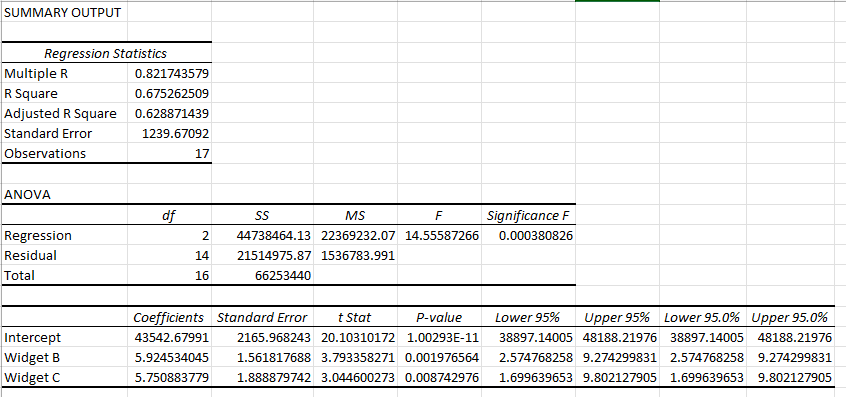Select Widget B standard error 1.561817688
Screen dimensions: 846x397
262,358
